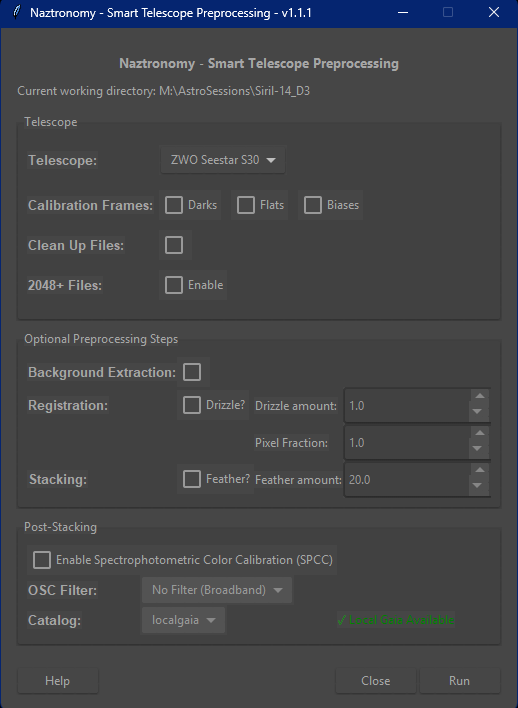Tick the Biases checkbox
Viewport: 518px width, 708px height.
point(313,205)
